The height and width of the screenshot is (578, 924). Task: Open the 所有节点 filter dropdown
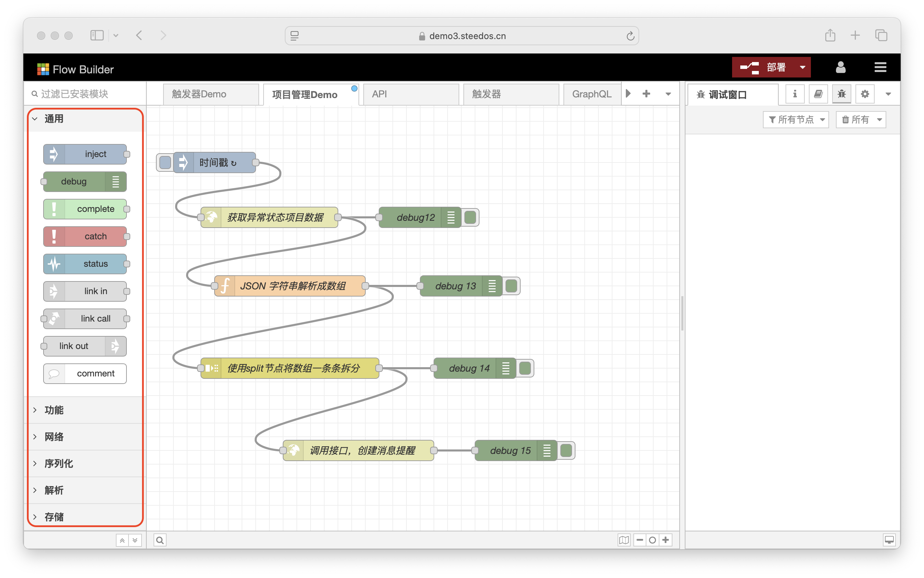click(796, 120)
